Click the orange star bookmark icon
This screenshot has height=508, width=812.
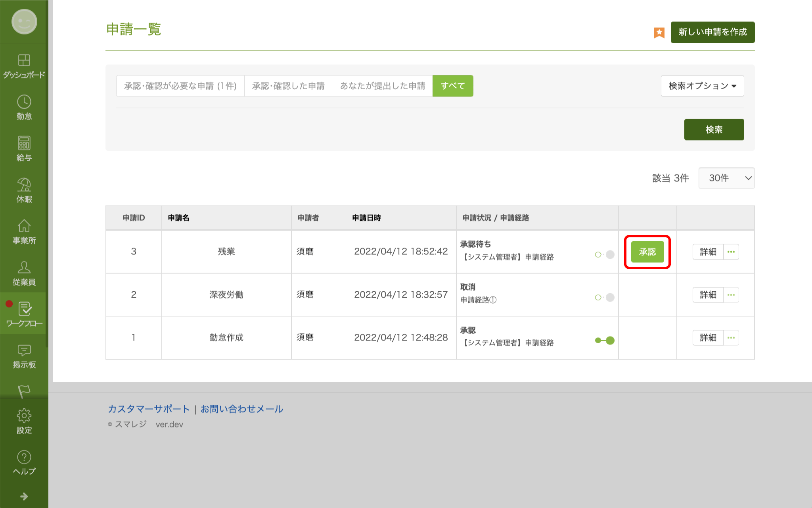tap(659, 33)
